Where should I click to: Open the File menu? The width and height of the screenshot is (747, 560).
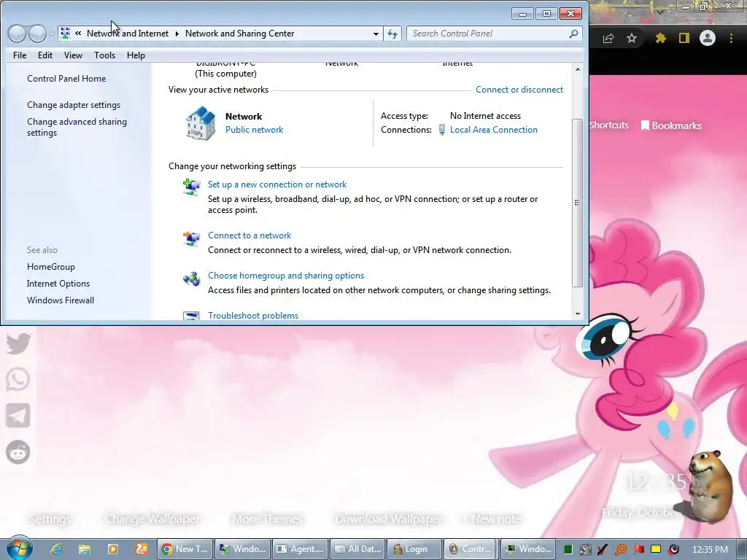(20, 55)
